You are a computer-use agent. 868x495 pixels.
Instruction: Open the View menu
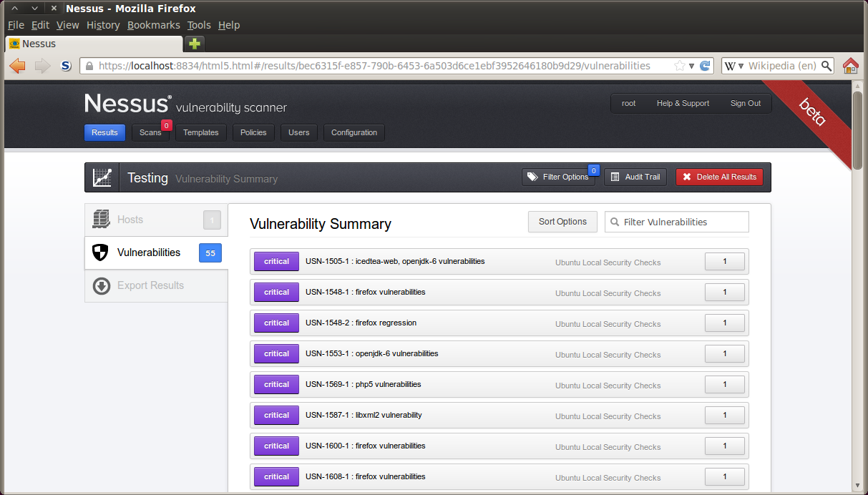(x=67, y=25)
